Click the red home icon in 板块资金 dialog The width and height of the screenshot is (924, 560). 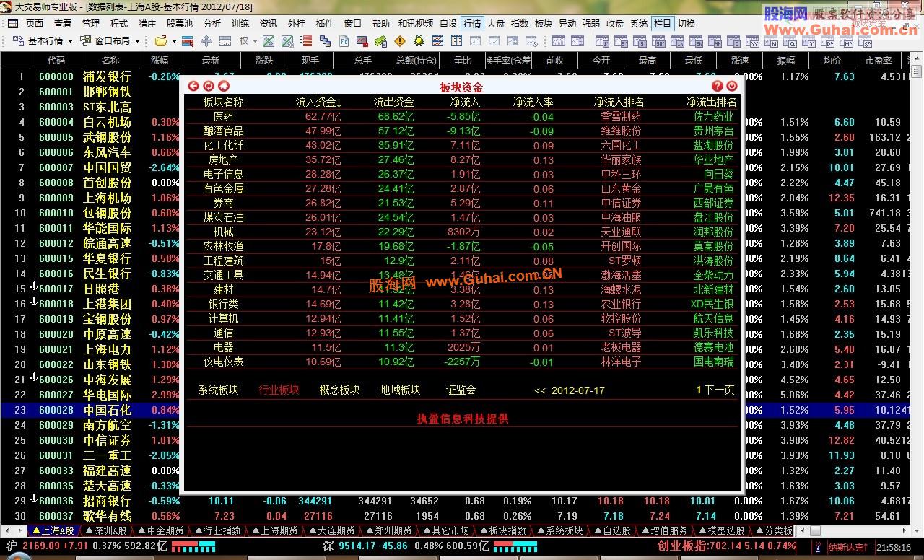pos(224,86)
